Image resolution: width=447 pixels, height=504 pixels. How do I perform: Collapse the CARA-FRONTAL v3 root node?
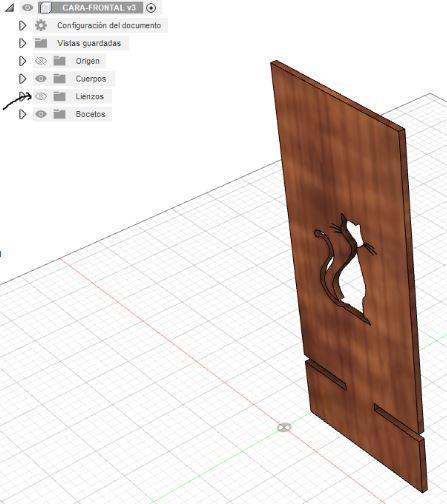click(x=9, y=8)
